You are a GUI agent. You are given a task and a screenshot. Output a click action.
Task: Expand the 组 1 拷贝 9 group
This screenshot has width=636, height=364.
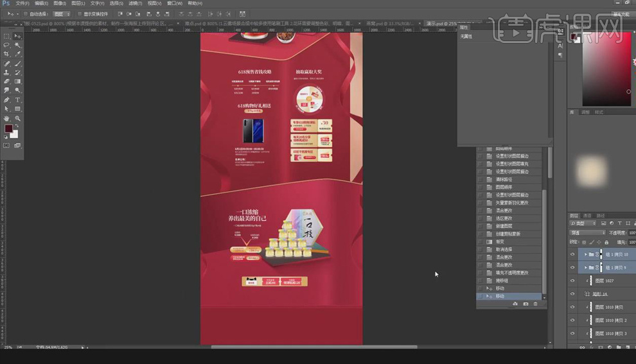(x=584, y=267)
